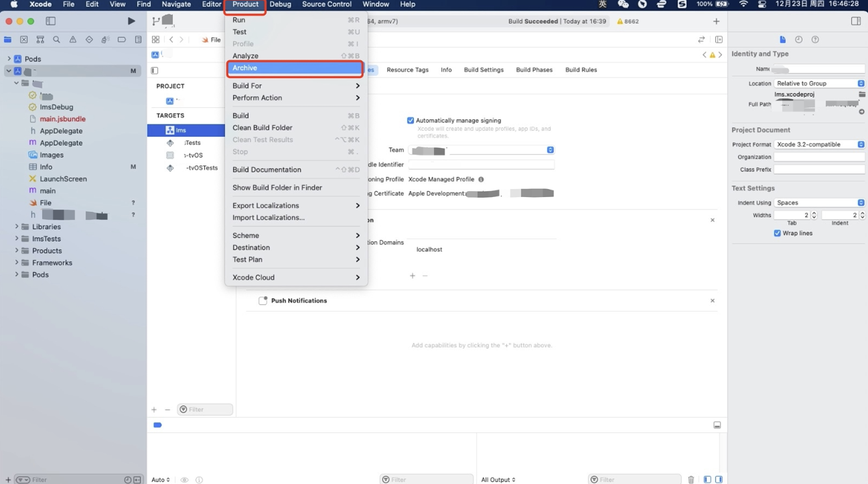Expand the Pods project
The width and height of the screenshot is (868, 484).
[9, 59]
